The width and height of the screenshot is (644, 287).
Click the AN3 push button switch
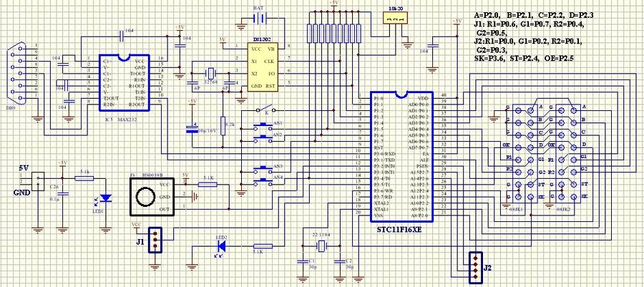click(x=258, y=171)
